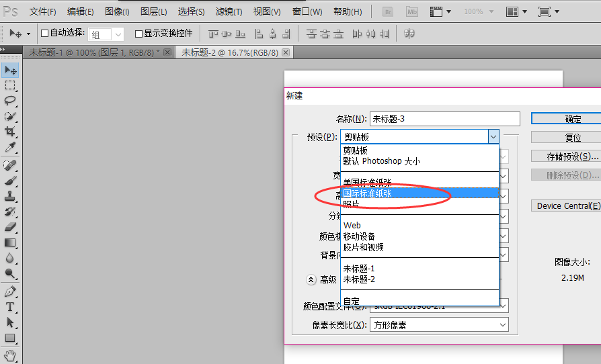Select the Hand tool

pos(10,356)
